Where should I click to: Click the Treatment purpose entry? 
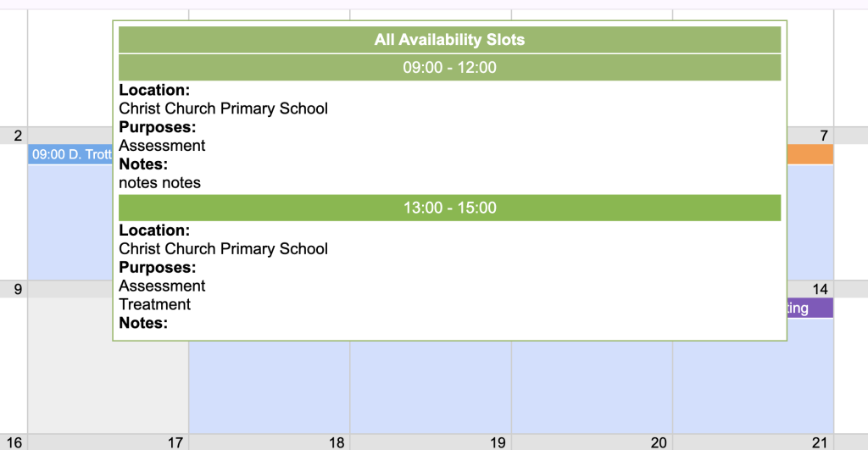coord(155,304)
